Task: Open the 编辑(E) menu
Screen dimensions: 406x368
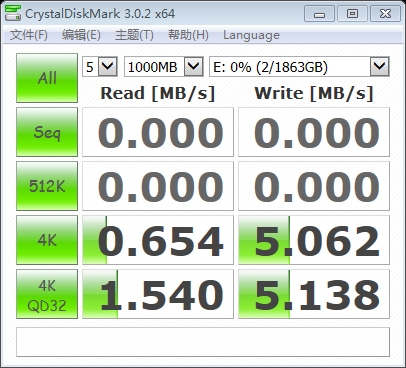Action: click(x=81, y=35)
